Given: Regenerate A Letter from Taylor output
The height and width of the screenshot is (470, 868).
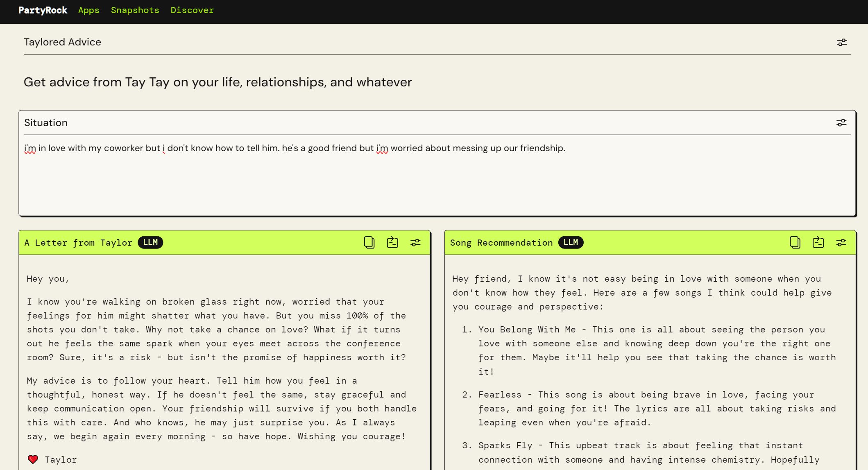Looking at the screenshot, I should tap(392, 242).
